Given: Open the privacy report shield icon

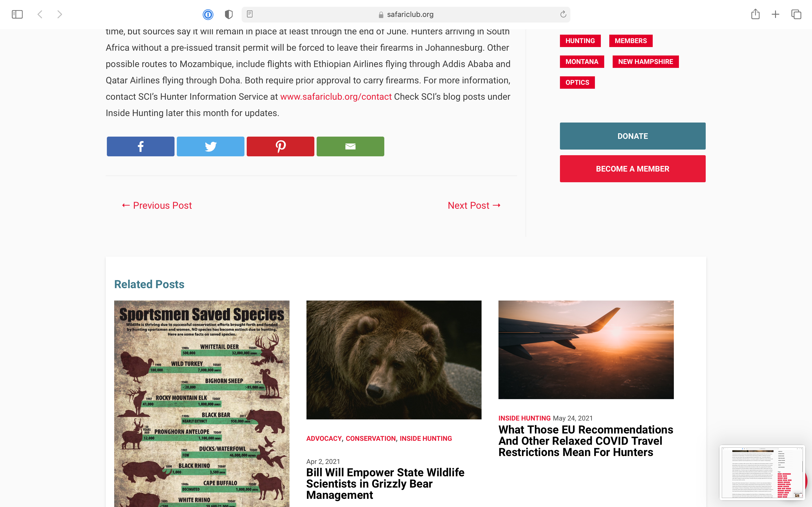Looking at the screenshot, I should click(x=228, y=14).
